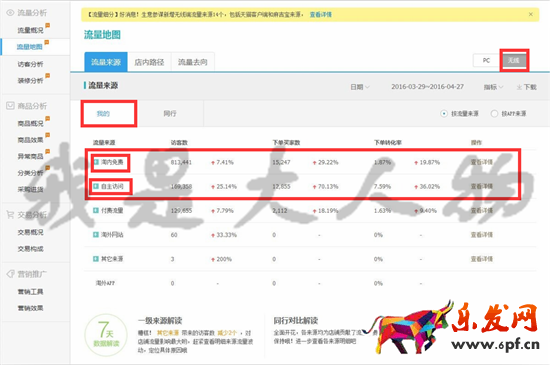Open 查看详情 link in the banner
This screenshot has width=550, height=365.
[321, 14]
